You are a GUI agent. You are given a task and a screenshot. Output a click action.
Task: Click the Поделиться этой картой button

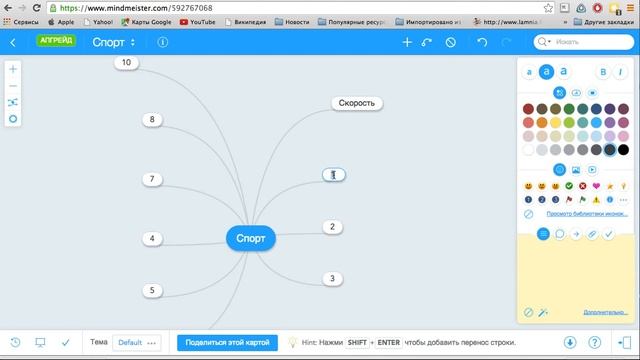(227, 342)
